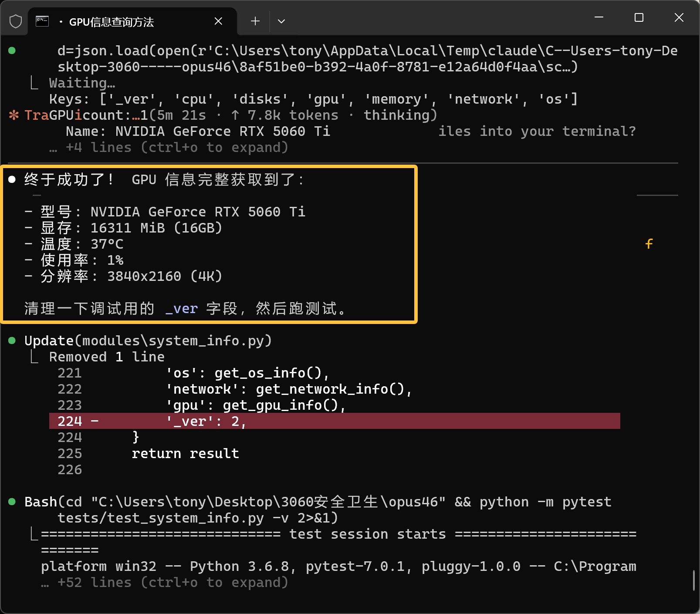Click the green bullet beside Update(modules\system_info.py)
This screenshot has width=700, height=614.
12,341
